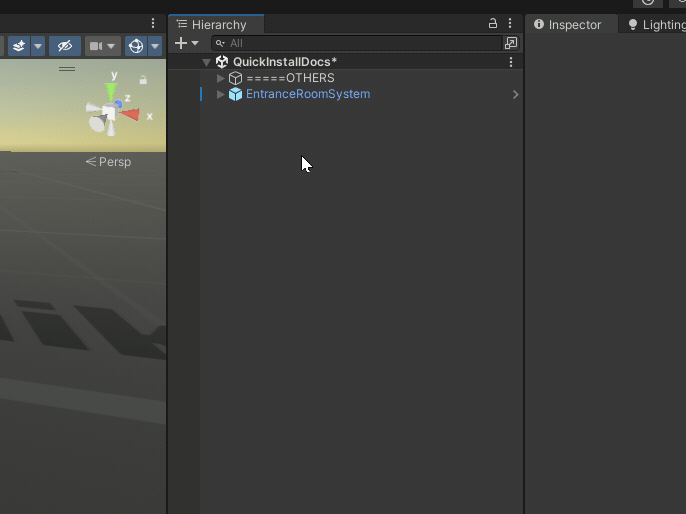Open the search window icon in Hierarchy
This screenshot has width=686, height=514.
[x=511, y=44]
